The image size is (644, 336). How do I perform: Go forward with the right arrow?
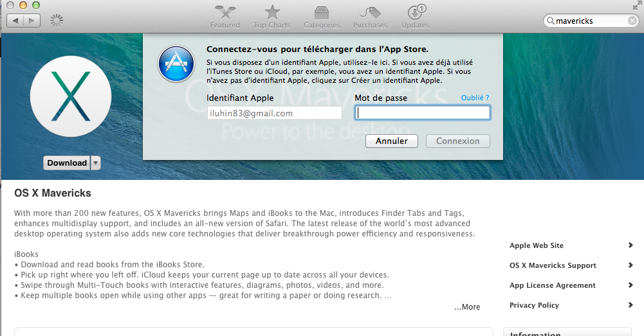pyautogui.click(x=32, y=21)
